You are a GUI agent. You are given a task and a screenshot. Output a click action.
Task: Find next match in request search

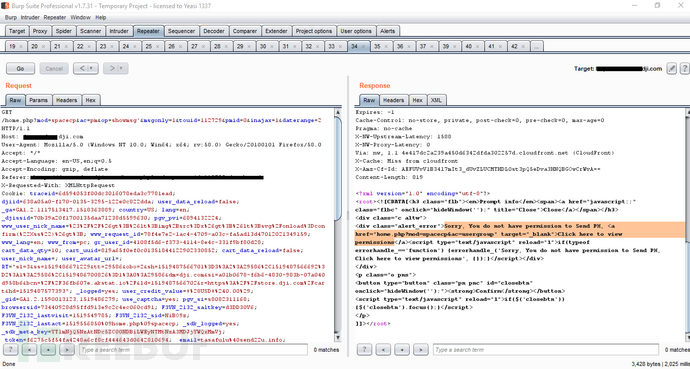point(67,350)
